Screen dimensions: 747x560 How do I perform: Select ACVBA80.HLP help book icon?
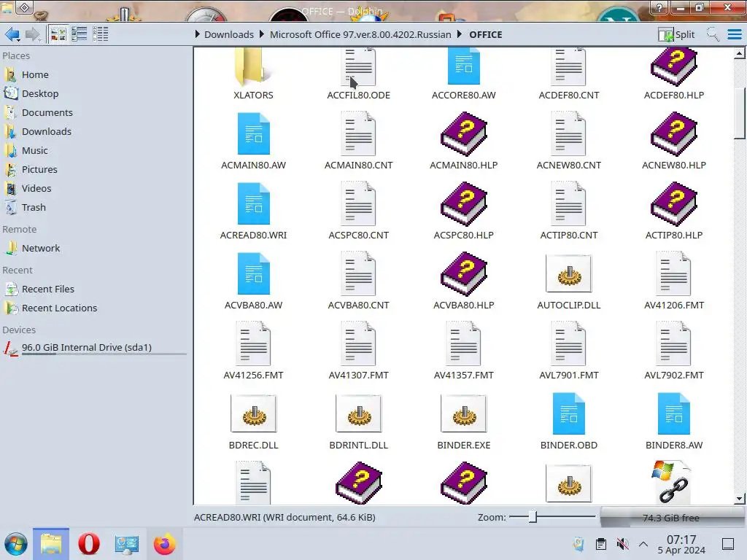point(464,274)
